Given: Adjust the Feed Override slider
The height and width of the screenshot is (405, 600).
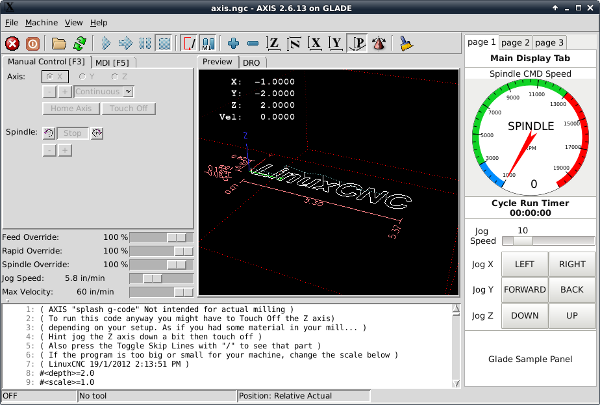Looking at the screenshot, I should pos(161,237).
